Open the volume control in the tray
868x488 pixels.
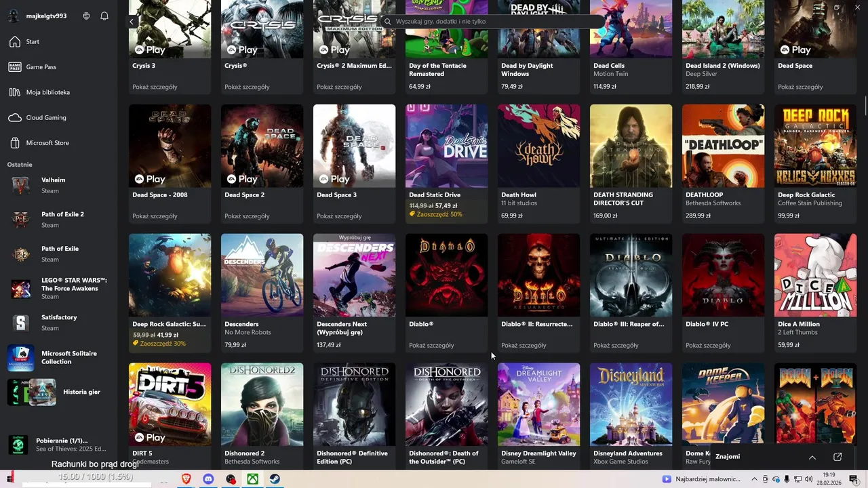[807, 479]
